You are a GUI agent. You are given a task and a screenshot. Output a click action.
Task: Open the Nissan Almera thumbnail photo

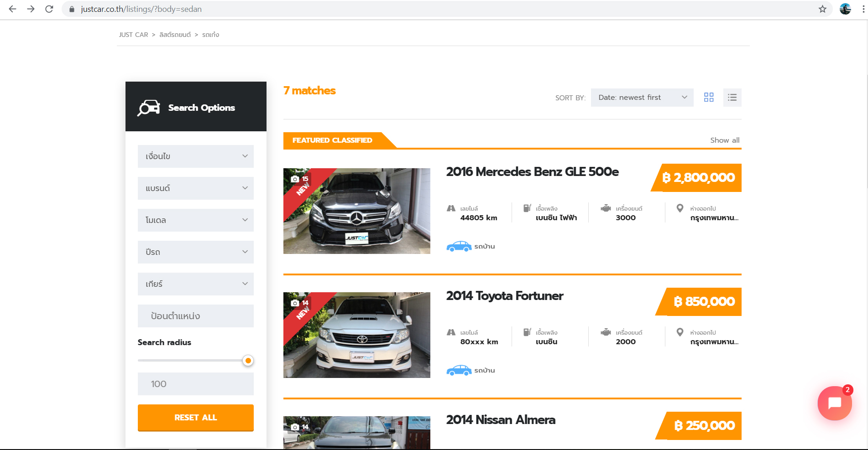pyautogui.click(x=357, y=433)
